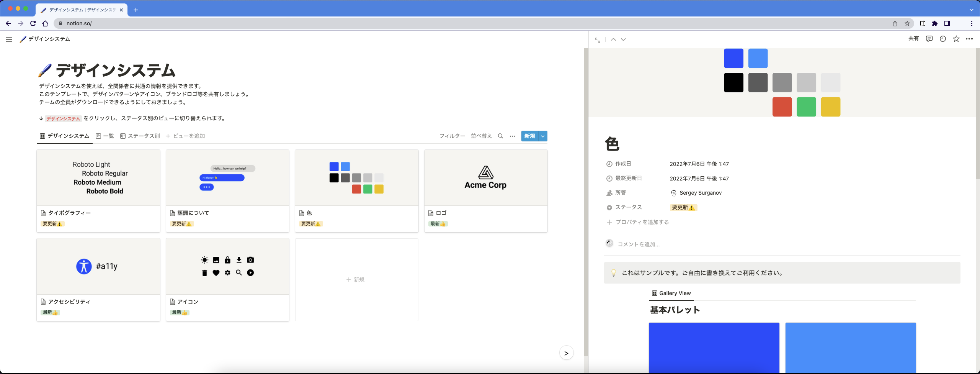980x374 pixels.
Task: Search within the design system database
Action: tap(500, 136)
